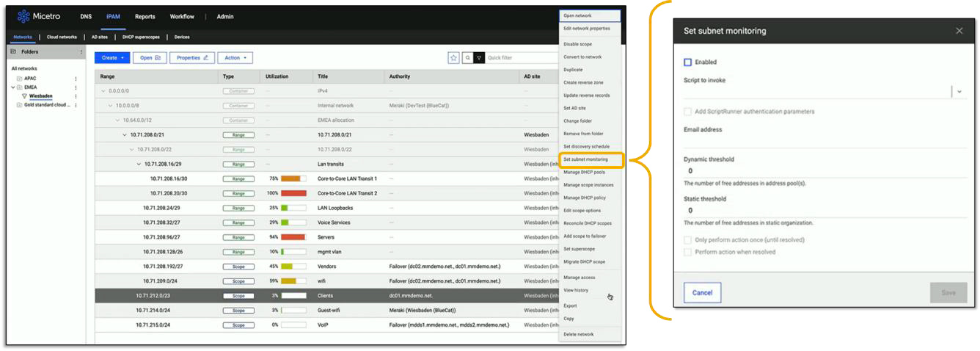Click the Static threshold value field

pos(824,210)
